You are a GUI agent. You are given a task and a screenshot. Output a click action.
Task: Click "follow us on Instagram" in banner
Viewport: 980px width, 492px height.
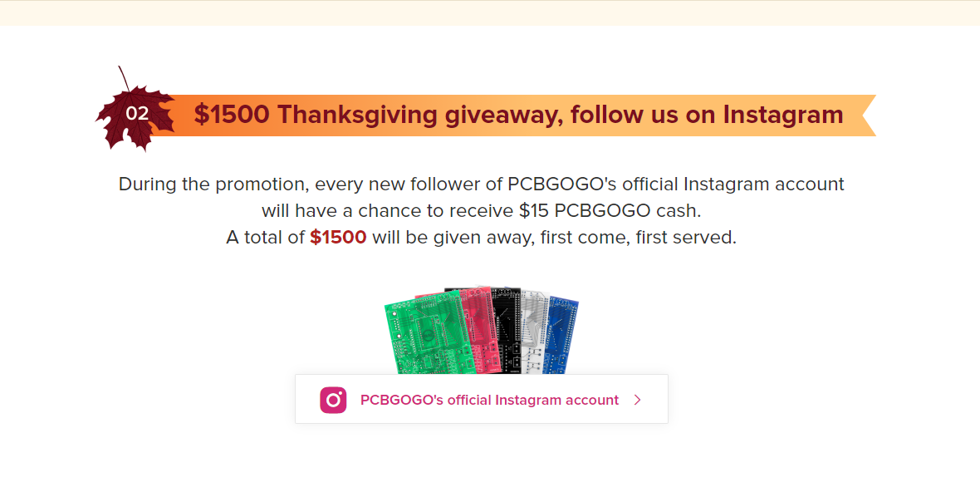pyautogui.click(x=707, y=115)
